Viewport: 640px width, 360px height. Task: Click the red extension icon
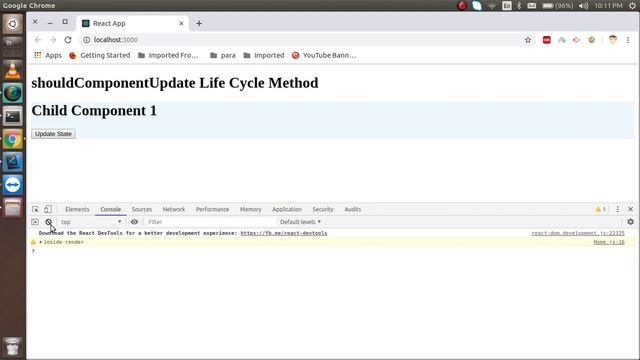pyautogui.click(x=547, y=40)
